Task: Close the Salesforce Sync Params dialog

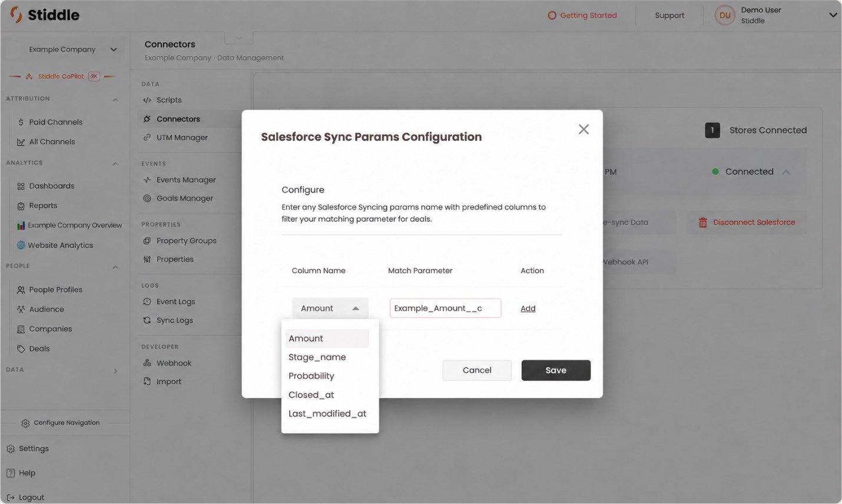Action: click(x=584, y=130)
